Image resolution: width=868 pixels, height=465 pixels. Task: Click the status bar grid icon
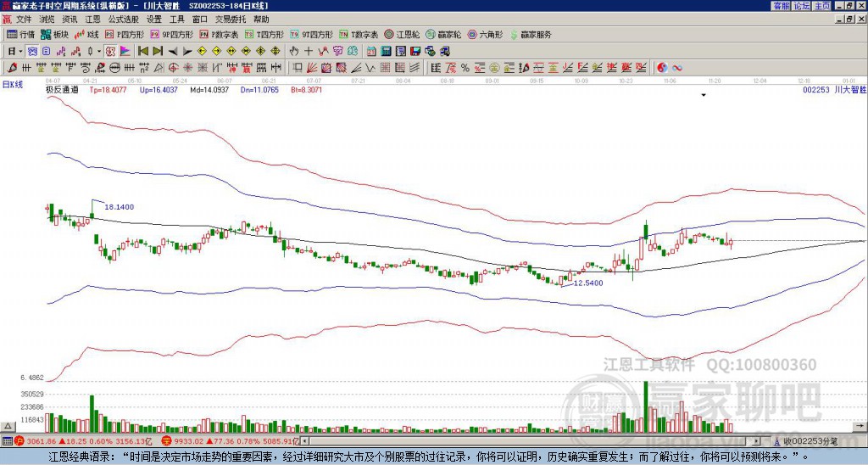7,441
